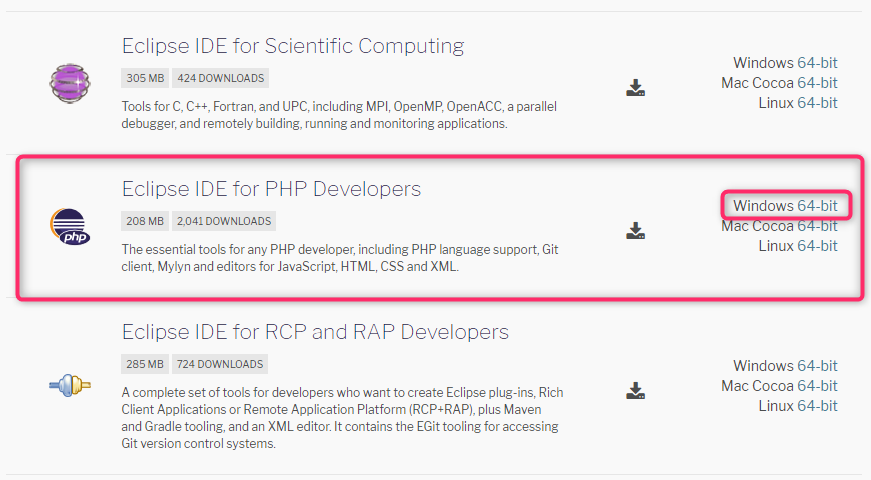Download PHP Developers Mac Cocoa 64-bit
Viewport: 871px width, 480px height.
tap(817, 226)
